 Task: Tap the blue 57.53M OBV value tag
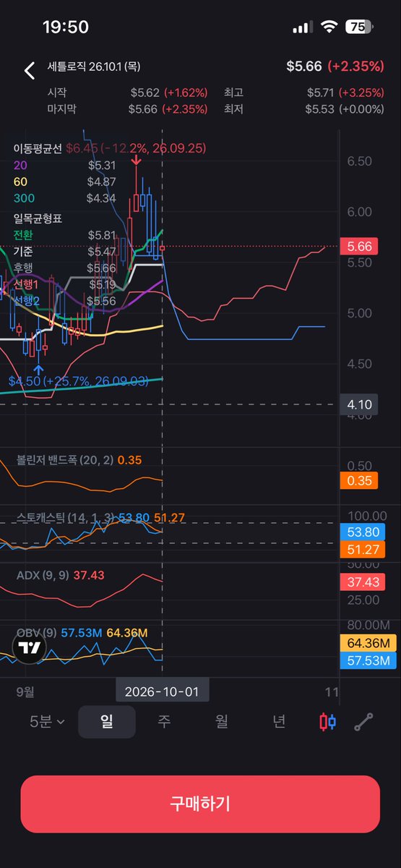coord(367,660)
